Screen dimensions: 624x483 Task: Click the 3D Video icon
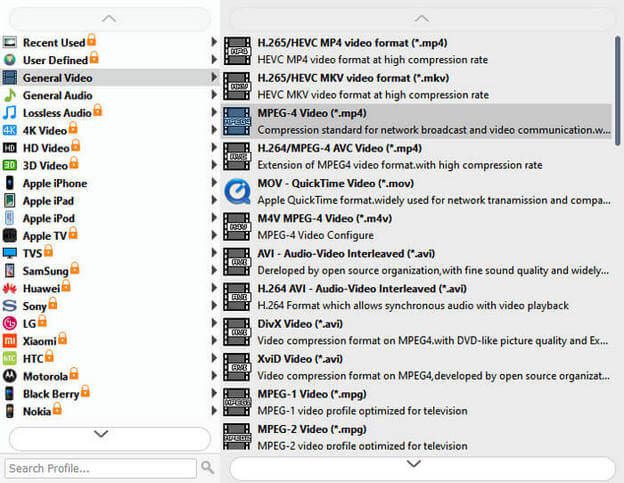[10, 165]
